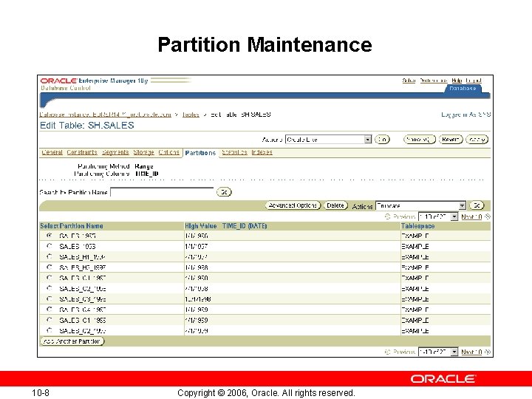Open the page range dropdown above the table
The width and height of the screenshot is (532, 399).
click(x=438, y=216)
